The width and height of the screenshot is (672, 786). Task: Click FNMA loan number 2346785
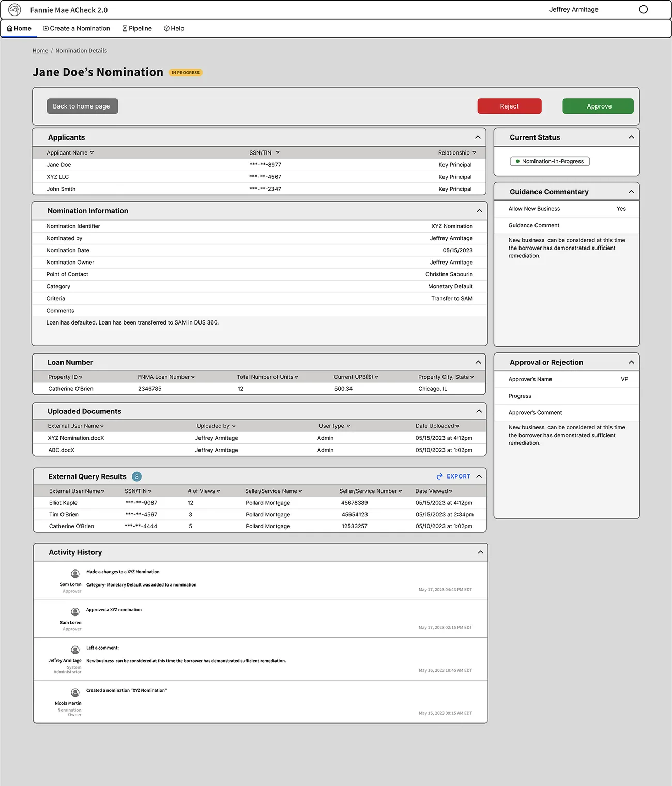[150, 389]
